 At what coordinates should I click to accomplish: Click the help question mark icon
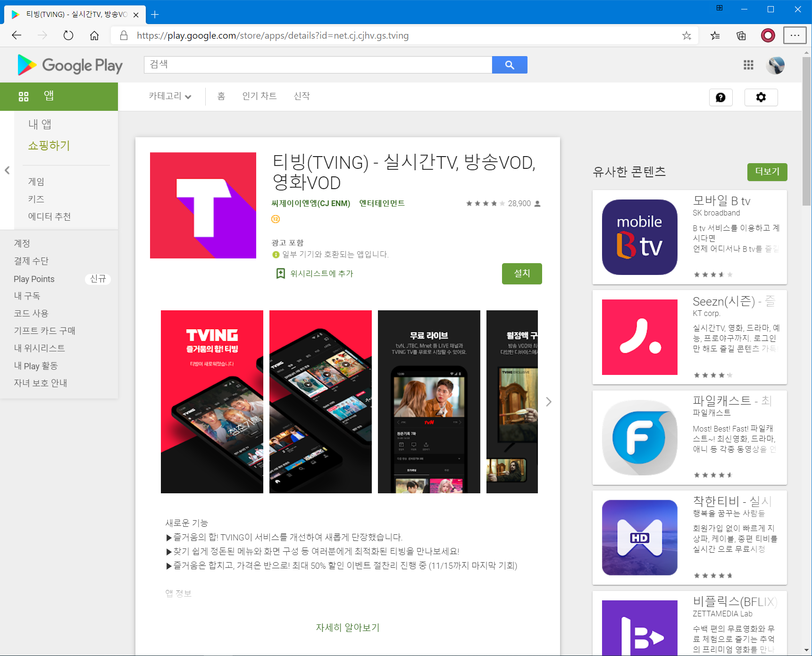720,97
